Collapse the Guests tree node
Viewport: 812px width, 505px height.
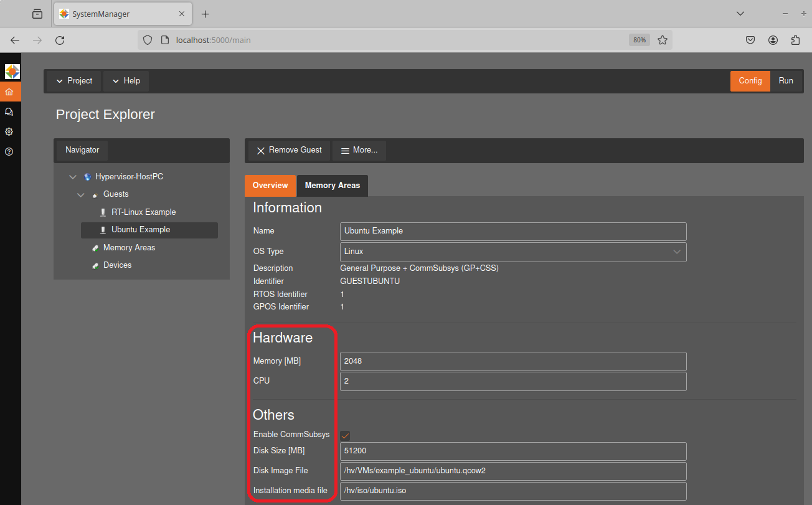(x=81, y=195)
